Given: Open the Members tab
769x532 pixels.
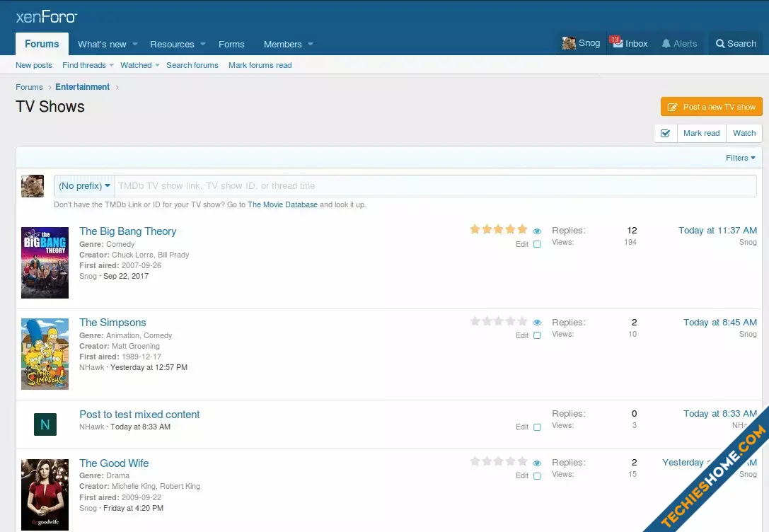Looking at the screenshot, I should tap(282, 44).
